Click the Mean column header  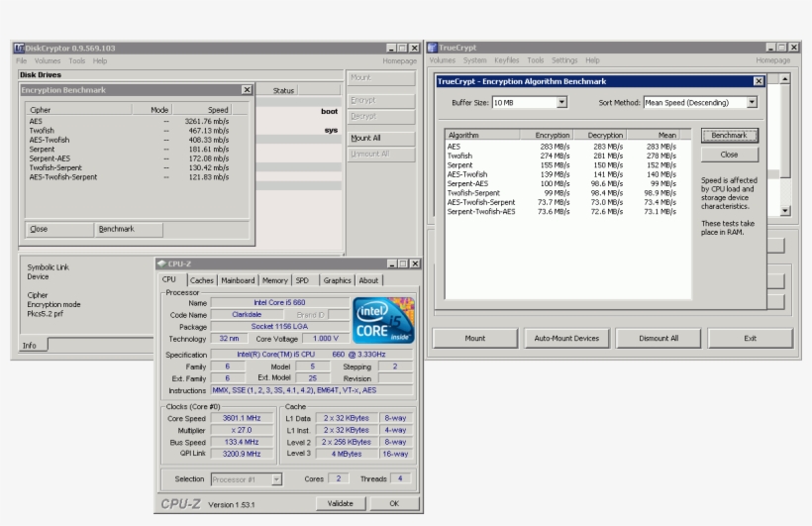point(654,135)
